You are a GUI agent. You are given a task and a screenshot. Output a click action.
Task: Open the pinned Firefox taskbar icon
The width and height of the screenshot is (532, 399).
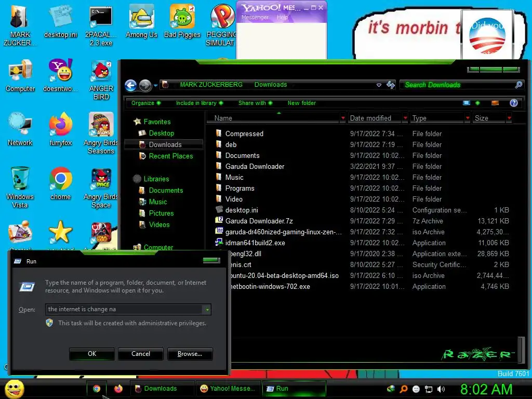click(x=118, y=389)
